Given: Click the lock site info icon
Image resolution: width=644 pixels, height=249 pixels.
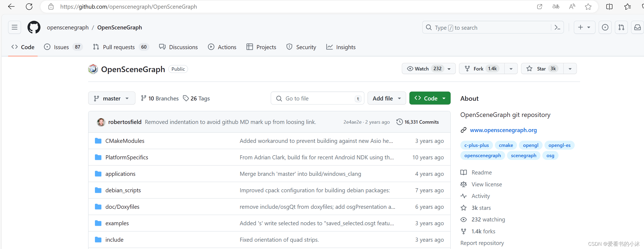Looking at the screenshot, I should click(x=51, y=6).
